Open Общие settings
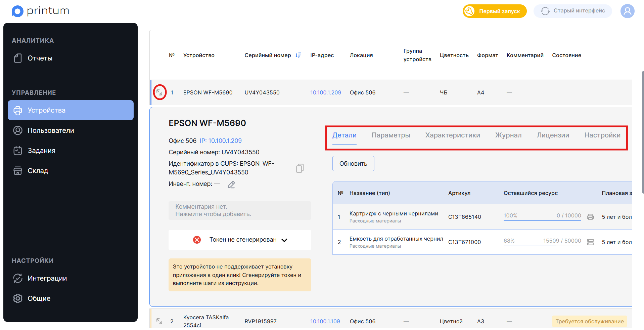This screenshot has height=330, width=644. [71, 298]
